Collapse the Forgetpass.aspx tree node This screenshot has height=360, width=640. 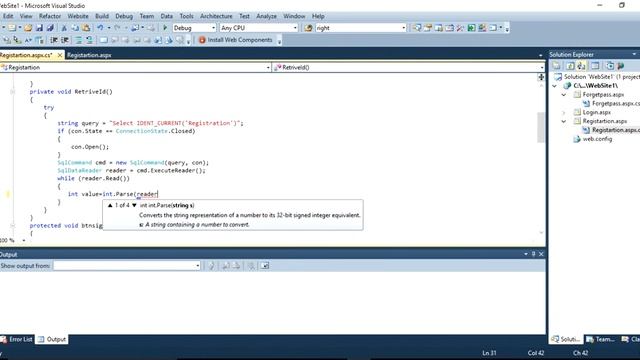[564, 95]
